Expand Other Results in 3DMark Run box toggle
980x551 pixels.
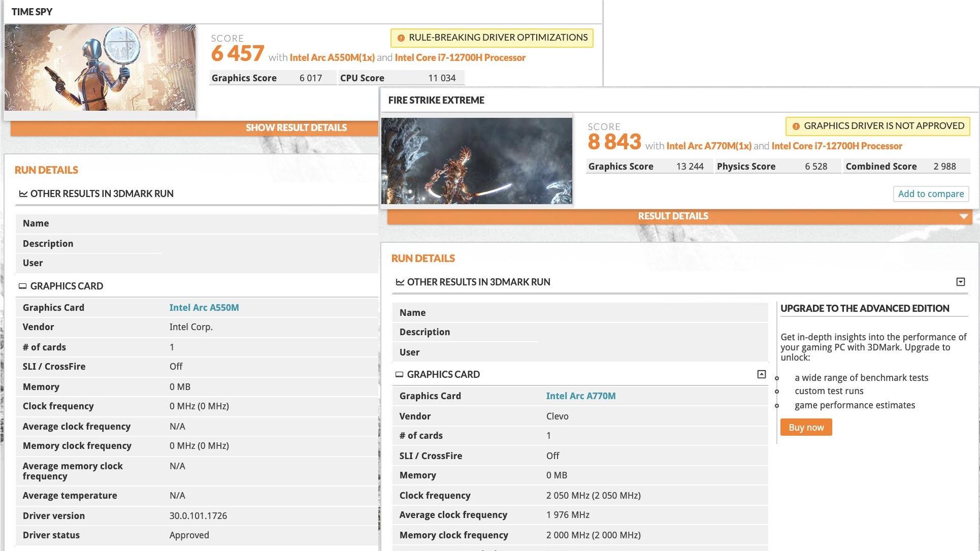click(x=960, y=282)
